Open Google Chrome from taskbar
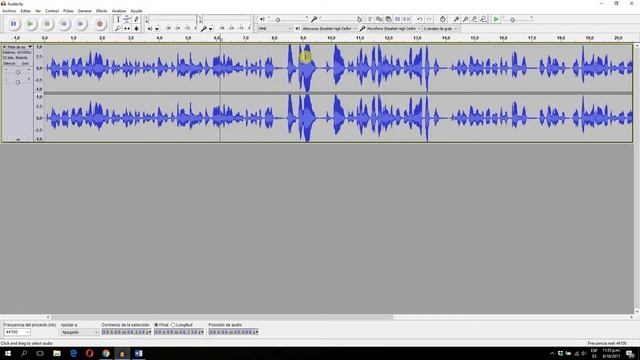This screenshot has height=360, width=640. click(106, 353)
